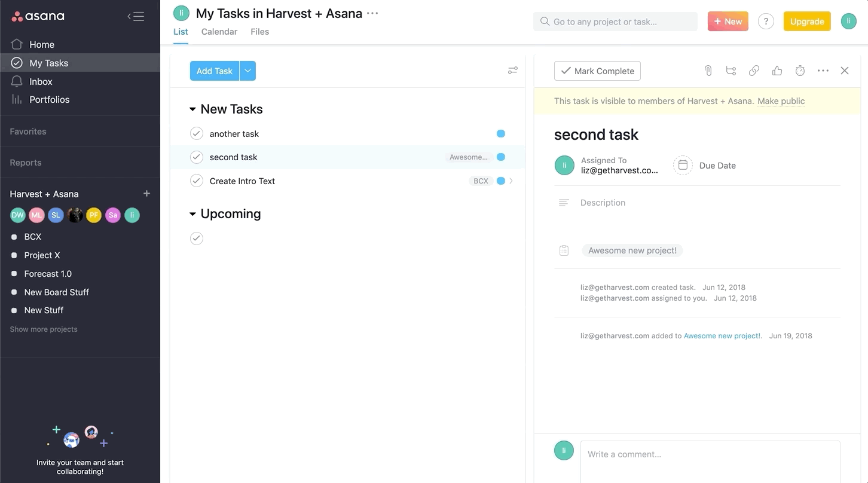Click the photo member avatar

click(x=75, y=215)
